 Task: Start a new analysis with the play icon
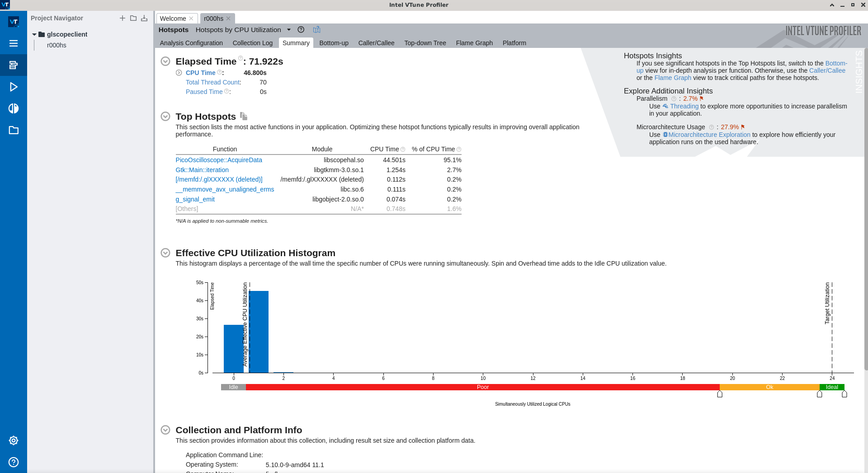14,87
